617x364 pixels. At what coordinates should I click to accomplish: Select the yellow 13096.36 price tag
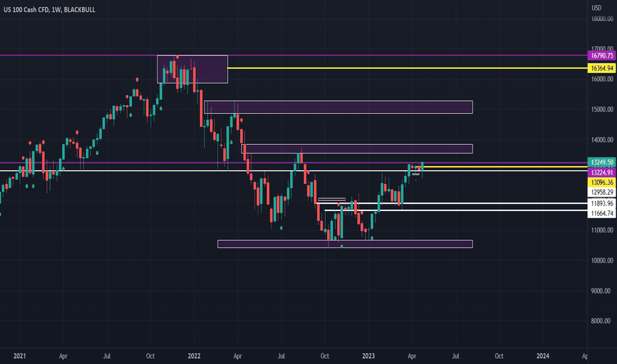(602, 182)
